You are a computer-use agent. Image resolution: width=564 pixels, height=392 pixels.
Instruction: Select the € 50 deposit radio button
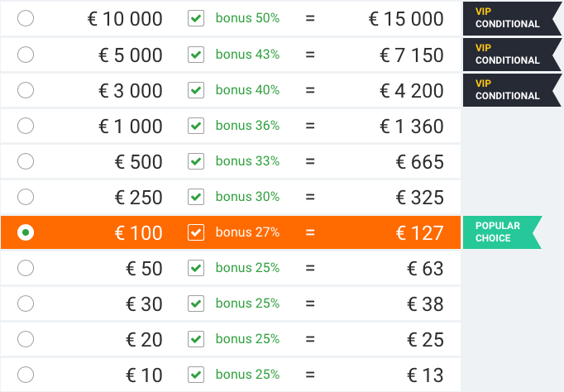(x=26, y=268)
